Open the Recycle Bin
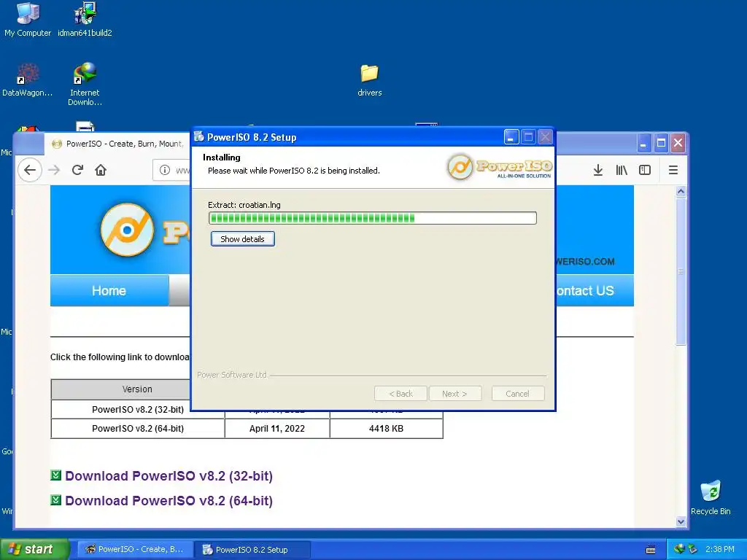Viewport: 747px width, 560px height. coord(711,497)
